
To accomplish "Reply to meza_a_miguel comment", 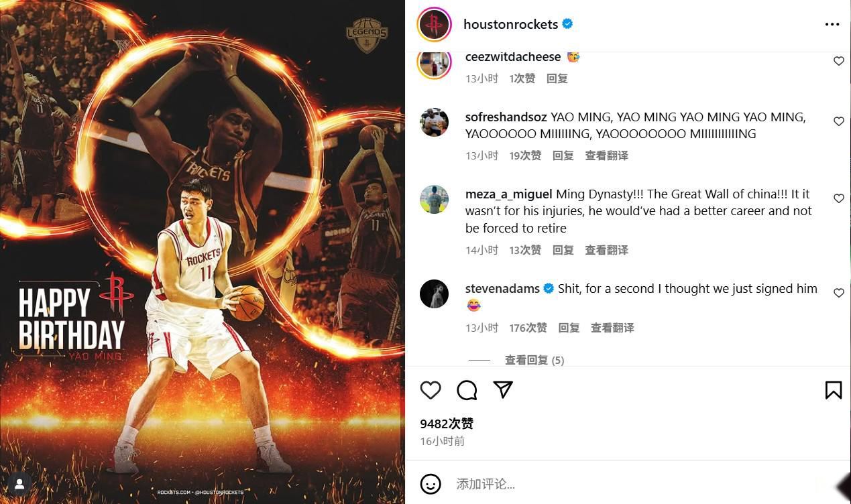I will 563,250.
